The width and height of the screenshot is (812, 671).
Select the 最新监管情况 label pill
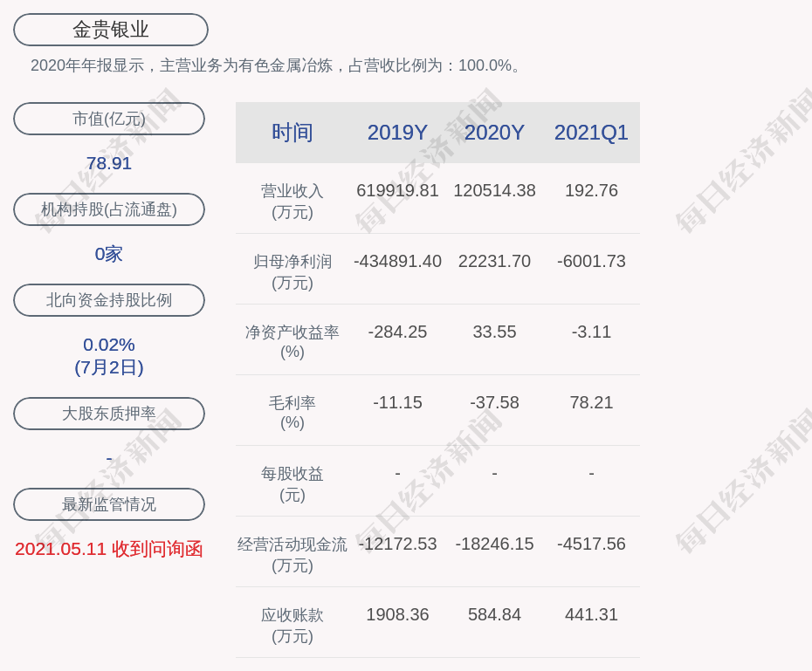coord(109,504)
